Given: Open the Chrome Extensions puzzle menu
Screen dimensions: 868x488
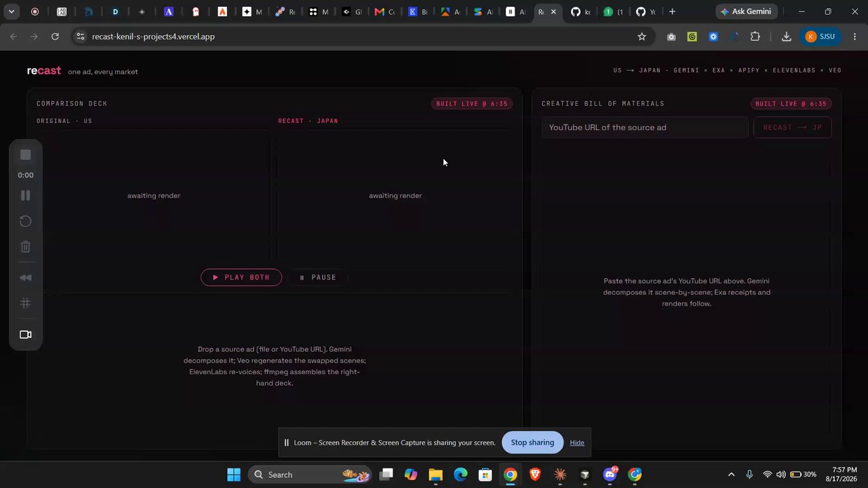Looking at the screenshot, I should (755, 37).
